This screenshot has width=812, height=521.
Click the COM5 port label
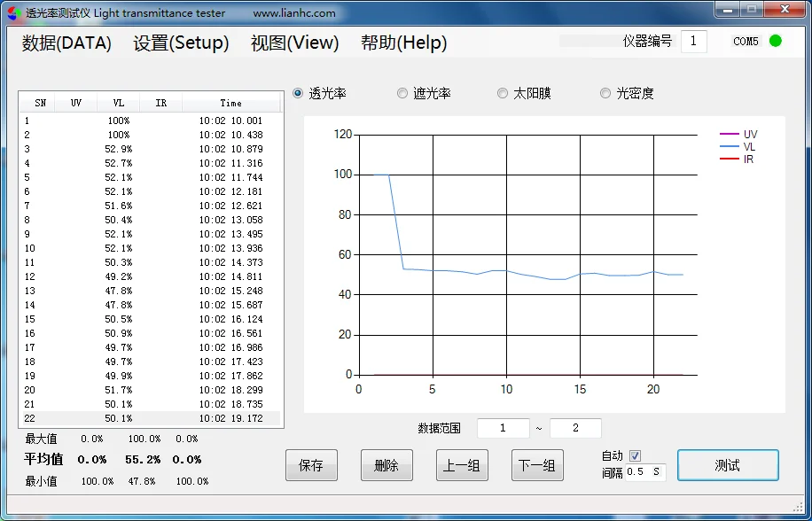(x=746, y=42)
